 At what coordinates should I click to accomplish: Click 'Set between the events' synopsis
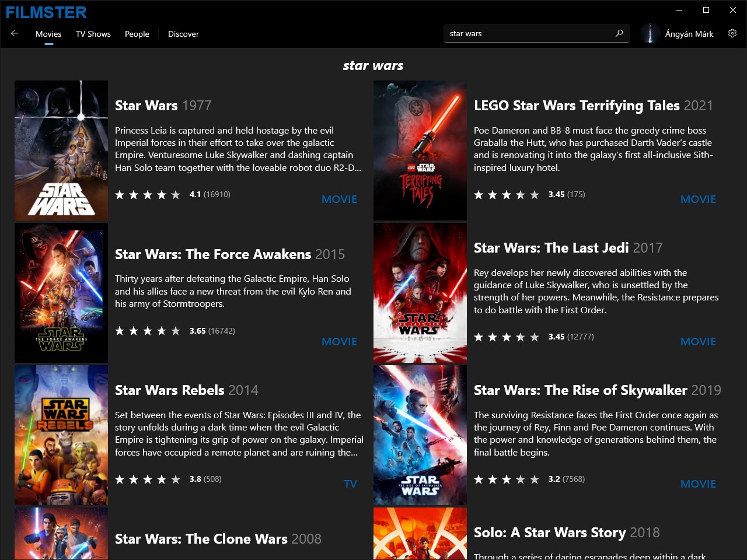click(239, 433)
